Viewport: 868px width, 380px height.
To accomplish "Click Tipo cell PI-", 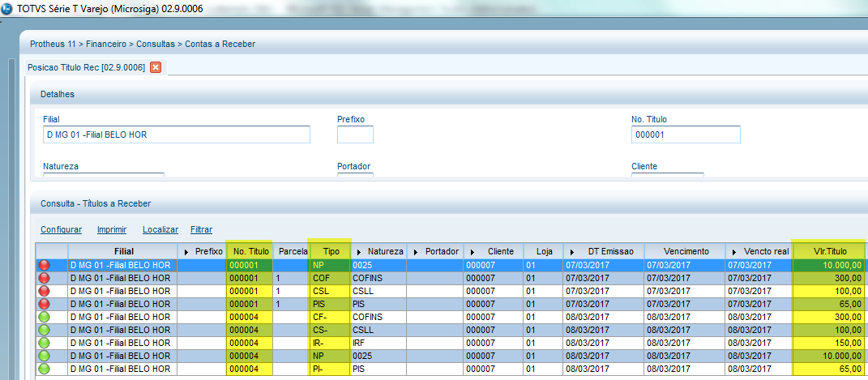I will 331,369.
